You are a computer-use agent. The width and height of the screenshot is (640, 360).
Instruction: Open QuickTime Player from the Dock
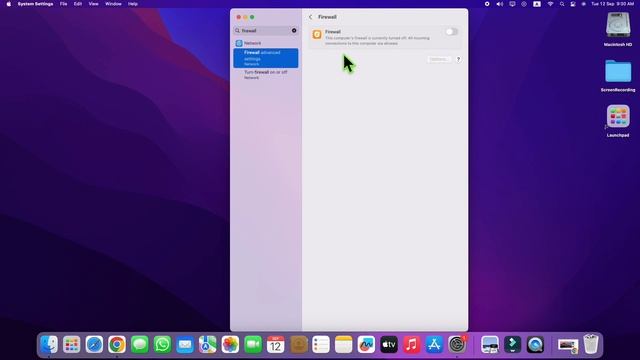[x=535, y=345]
